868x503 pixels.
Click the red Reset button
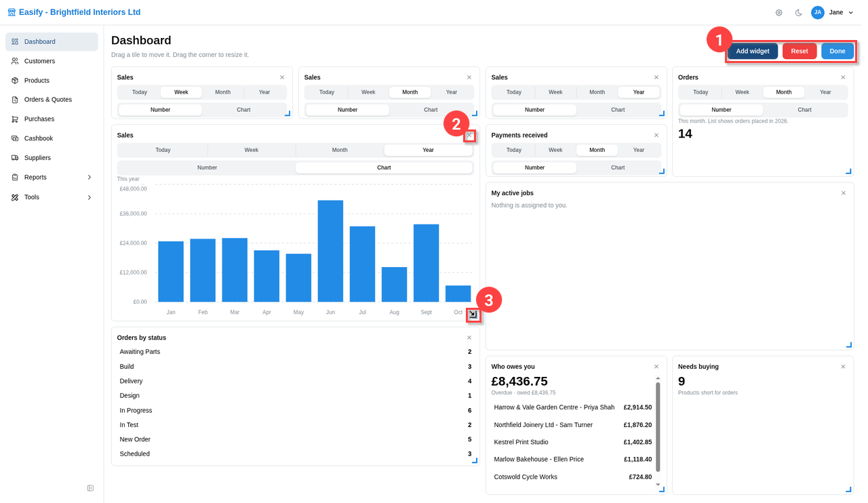tap(800, 52)
